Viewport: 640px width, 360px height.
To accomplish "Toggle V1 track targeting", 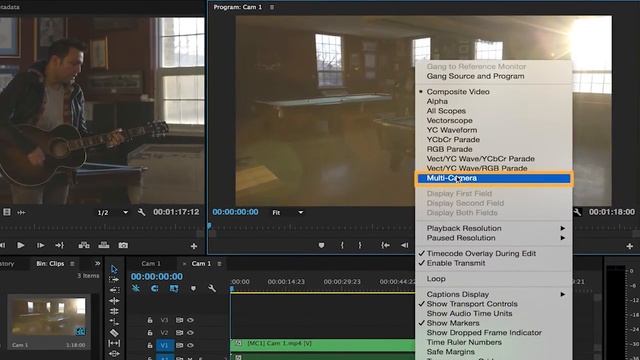I will click(x=164, y=345).
